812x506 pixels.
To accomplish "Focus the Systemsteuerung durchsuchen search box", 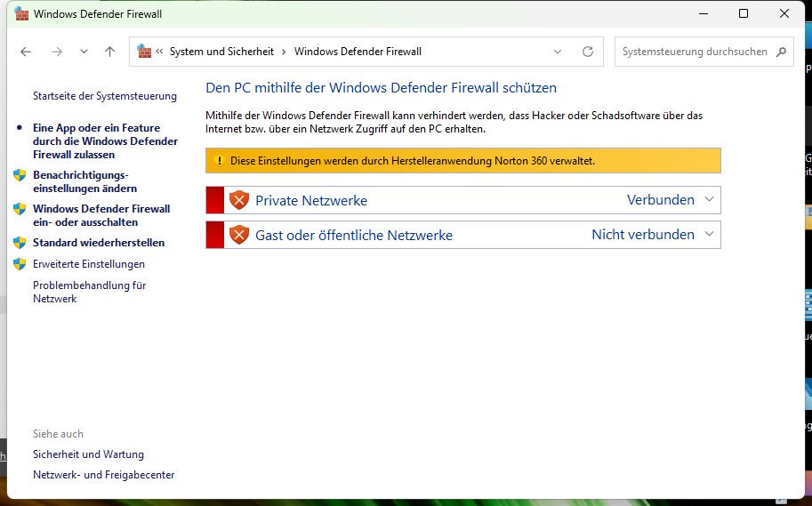I will pyautogui.click(x=703, y=52).
